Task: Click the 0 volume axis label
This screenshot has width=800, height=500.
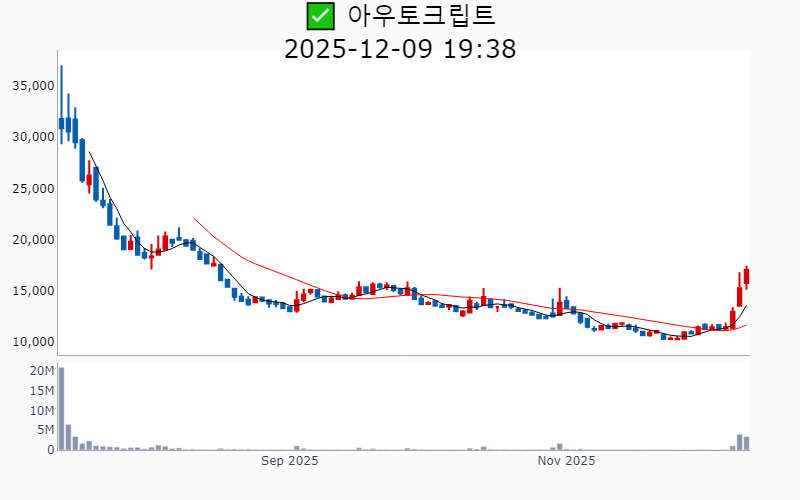Action: coord(50,450)
